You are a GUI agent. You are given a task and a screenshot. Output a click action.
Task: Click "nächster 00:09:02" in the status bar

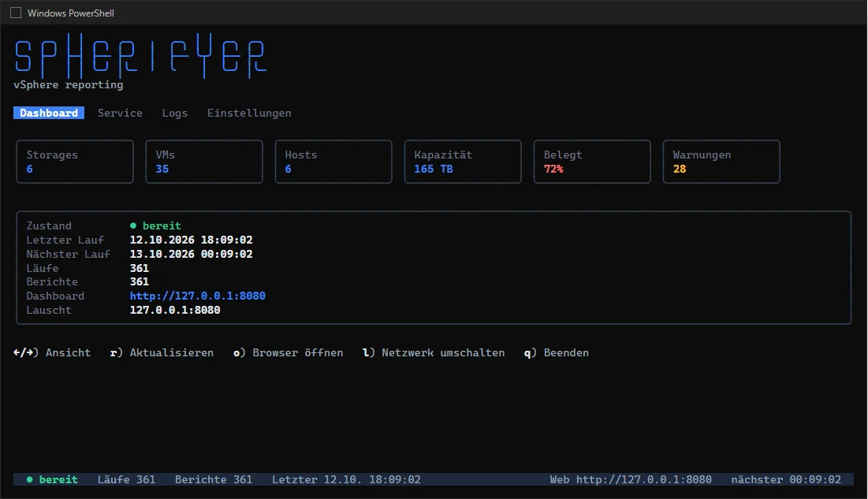click(786, 479)
